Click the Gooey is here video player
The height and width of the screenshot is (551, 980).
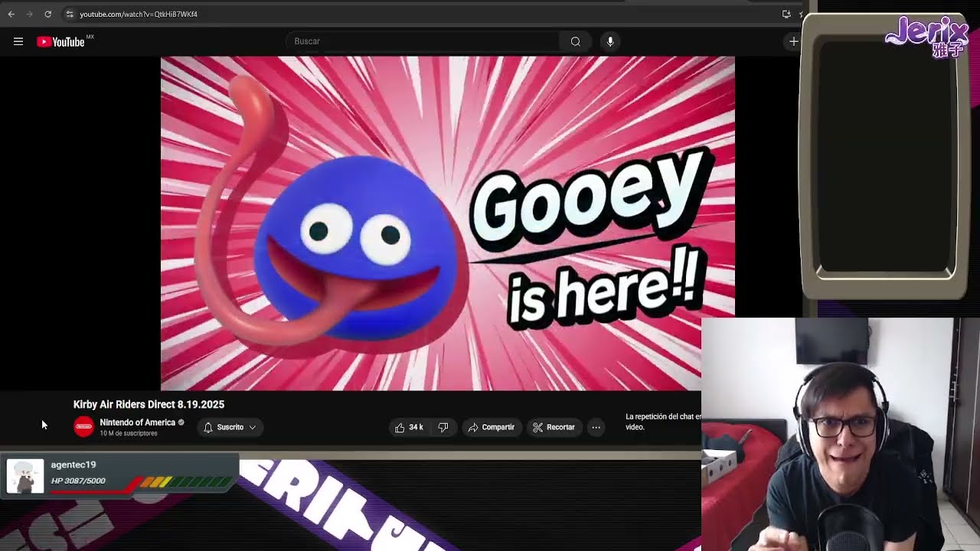[447, 223]
